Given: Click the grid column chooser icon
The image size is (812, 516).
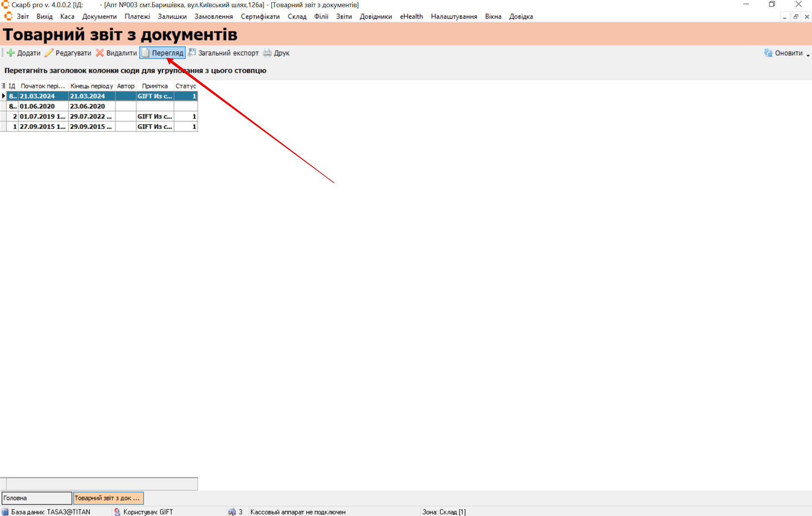Looking at the screenshot, I should [3, 86].
